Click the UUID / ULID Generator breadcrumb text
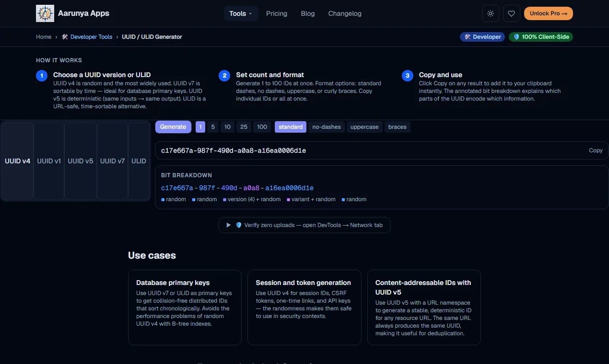This screenshot has height=364, width=609. (152, 37)
